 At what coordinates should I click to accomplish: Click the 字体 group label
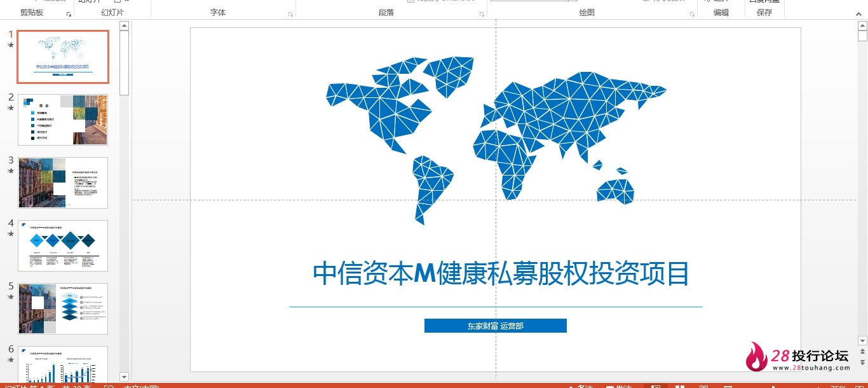tap(218, 13)
